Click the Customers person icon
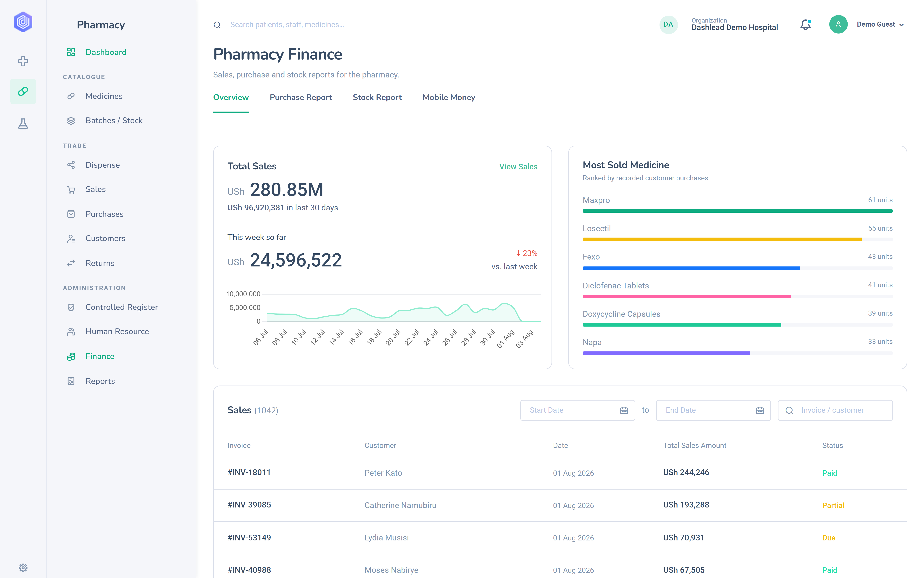The width and height of the screenshot is (924, 578). click(71, 239)
